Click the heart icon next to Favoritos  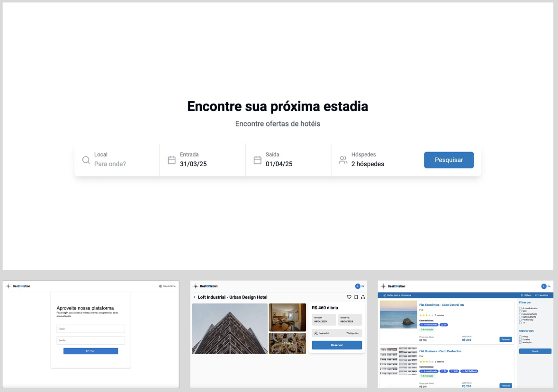pos(536,295)
